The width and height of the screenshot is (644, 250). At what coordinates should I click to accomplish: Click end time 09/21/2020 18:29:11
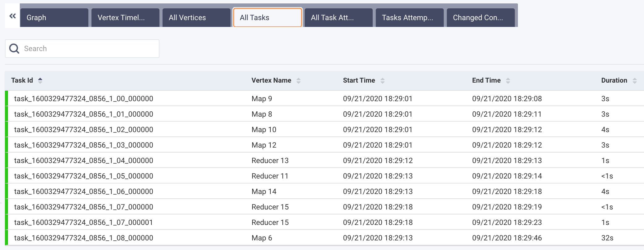pyautogui.click(x=507, y=114)
